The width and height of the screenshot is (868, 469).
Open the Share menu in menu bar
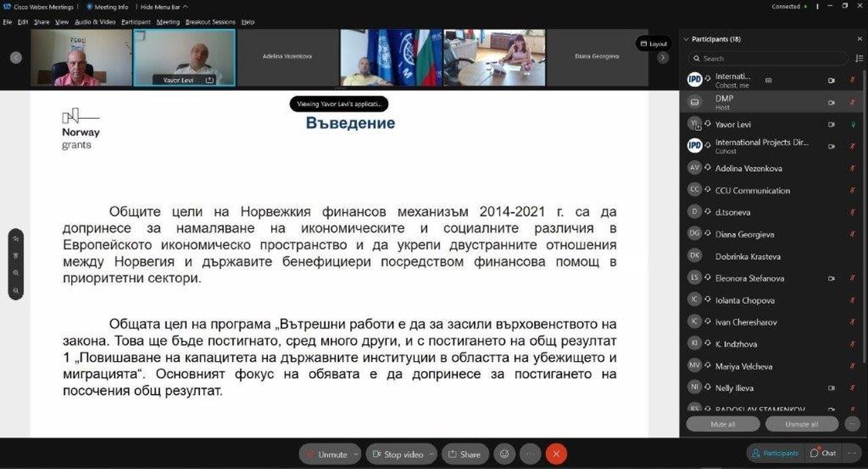[x=41, y=22]
